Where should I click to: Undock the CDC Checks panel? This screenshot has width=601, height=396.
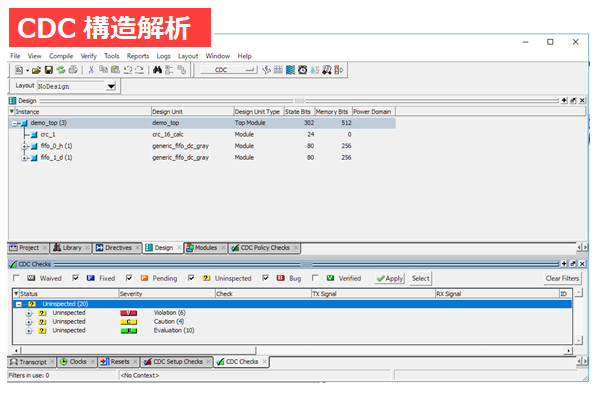coord(573,264)
